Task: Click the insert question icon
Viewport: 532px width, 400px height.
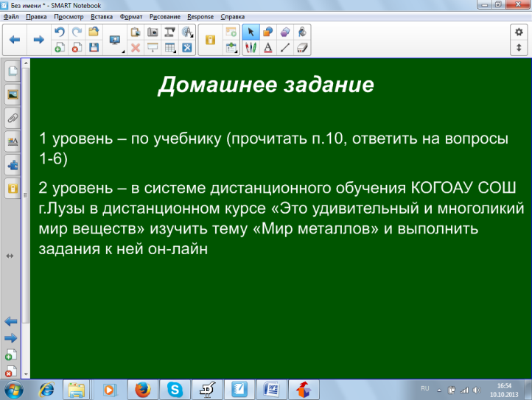Action: coord(231,47)
